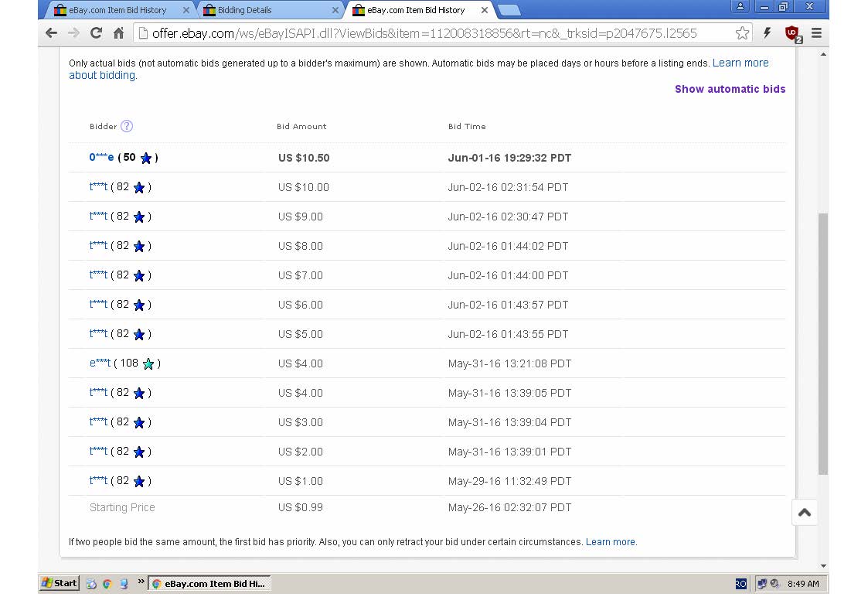This screenshot has width=868, height=614.
Task: Open the Windows Start menu
Action: click(60, 583)
